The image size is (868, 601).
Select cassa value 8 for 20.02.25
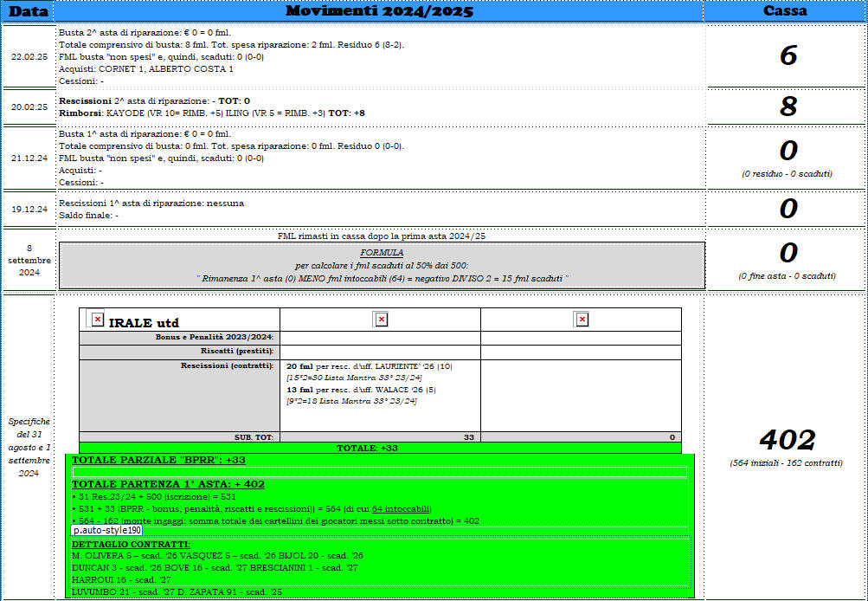point(788,107)
